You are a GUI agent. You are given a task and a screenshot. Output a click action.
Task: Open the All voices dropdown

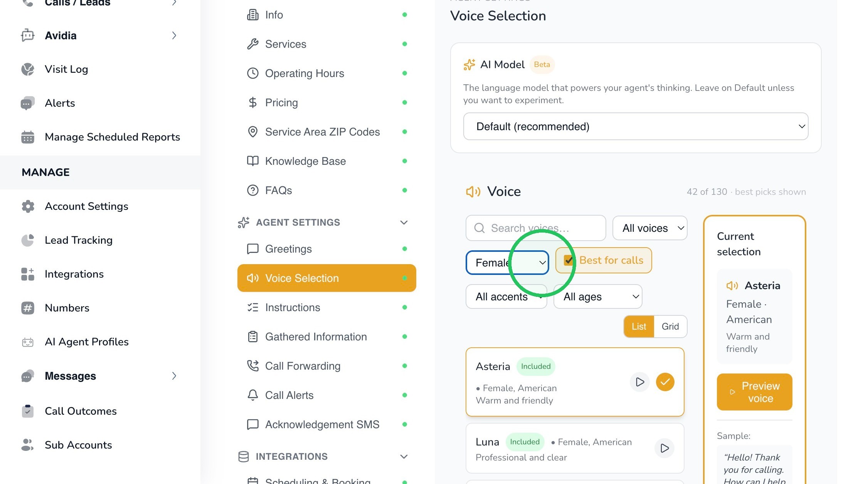pyautogui.click(x=649, y=228)
